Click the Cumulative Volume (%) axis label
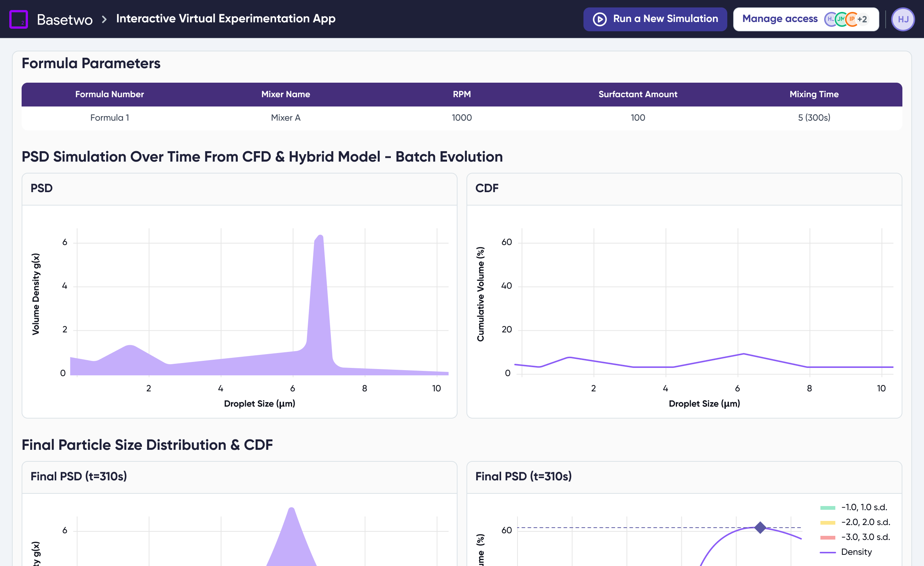This screenshot has width=924, height=566. click(480, 294)
